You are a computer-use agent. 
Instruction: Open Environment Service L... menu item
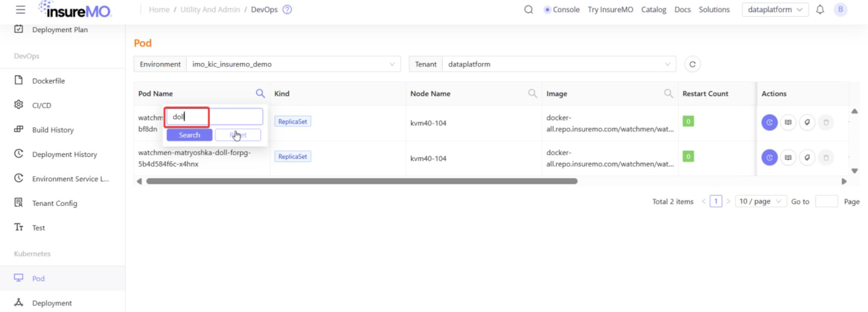(x=70, y=179)
